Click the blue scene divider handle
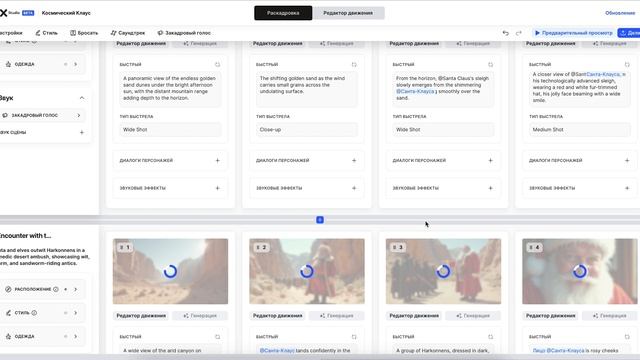Image resolution: width=640 pixels, height=360 pixels. pyautogui.click(x=320, y=220)
